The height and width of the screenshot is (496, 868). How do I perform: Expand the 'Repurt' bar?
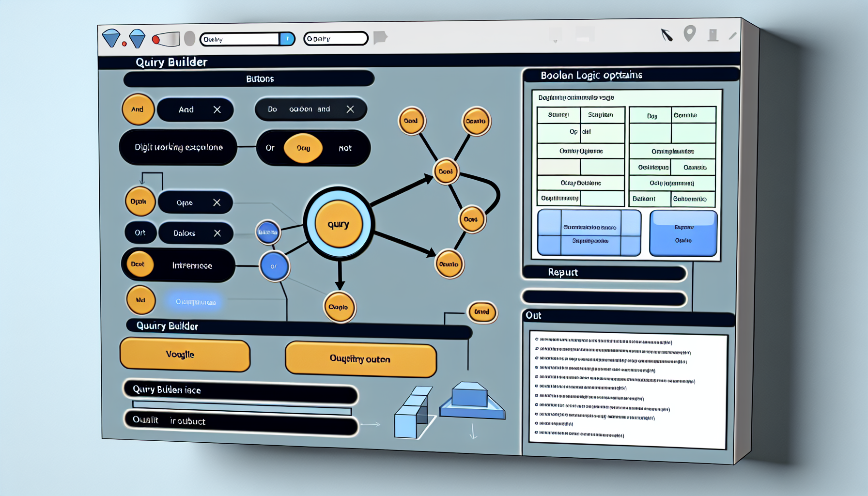(x=604, y=273)
